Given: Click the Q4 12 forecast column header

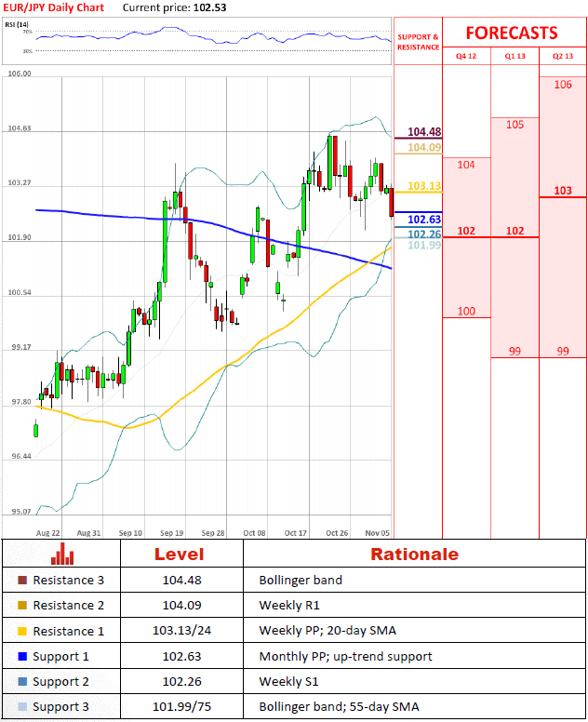Looking at the screenshot, I should (x=466, y=56).
